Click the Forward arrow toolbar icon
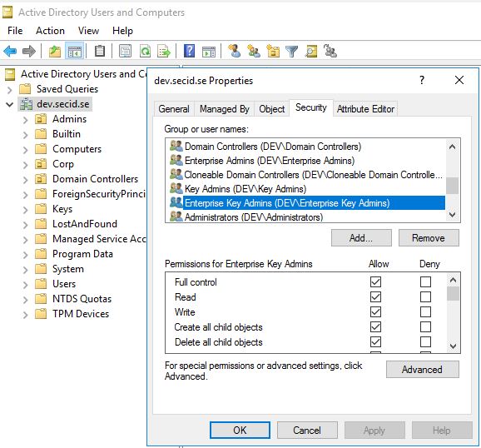This screenshot has height=448, width=481. click(x=29, y=51)
